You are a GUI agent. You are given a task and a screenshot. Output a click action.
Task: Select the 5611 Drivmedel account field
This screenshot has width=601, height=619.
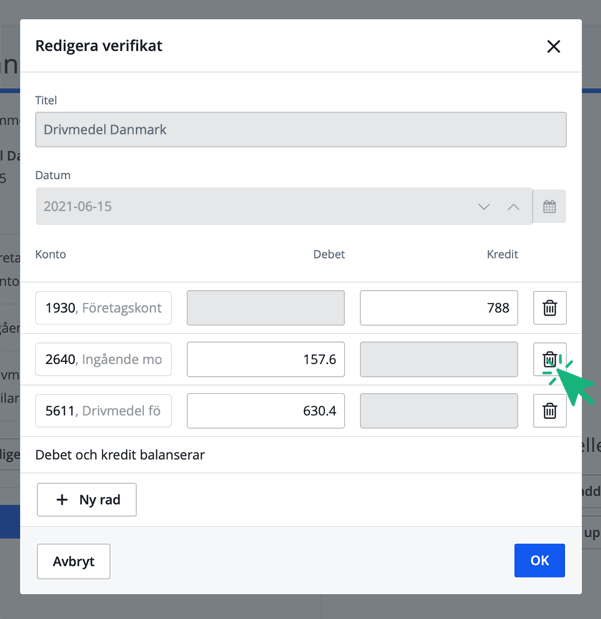click(x=103, y=410)
